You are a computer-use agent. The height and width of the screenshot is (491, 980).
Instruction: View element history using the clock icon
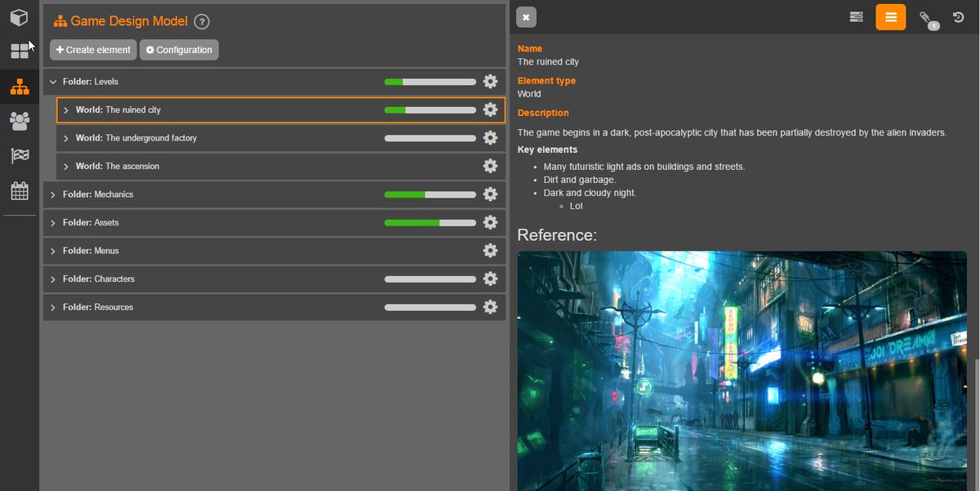click(x=958, y=16)
